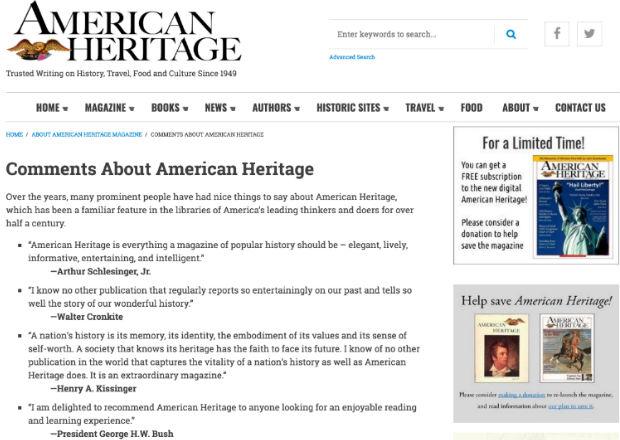Screen dimensions: 620x440
Task: Open the Food menu item
Action: pos(471,108)
